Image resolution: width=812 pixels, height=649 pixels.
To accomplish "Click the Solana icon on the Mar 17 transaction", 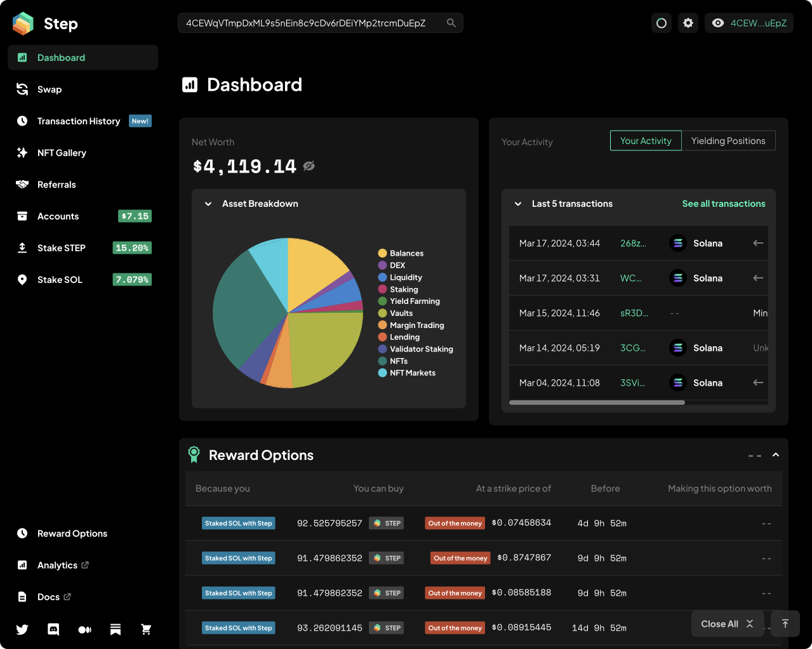I will click(x=677, y=242).
